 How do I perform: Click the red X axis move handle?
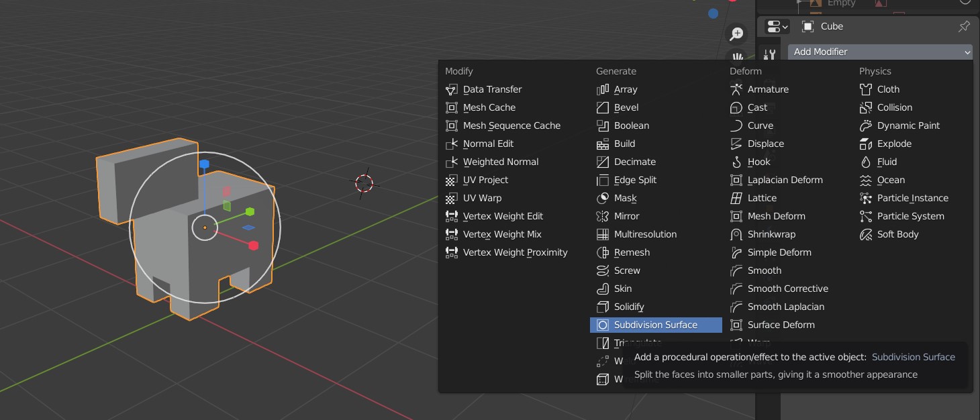click(x=254, y=246)
